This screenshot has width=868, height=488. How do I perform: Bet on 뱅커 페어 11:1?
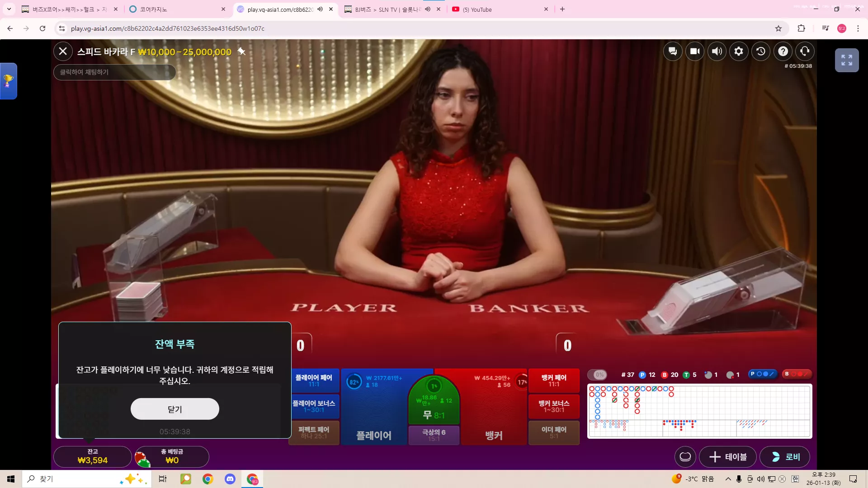point(554,380)
